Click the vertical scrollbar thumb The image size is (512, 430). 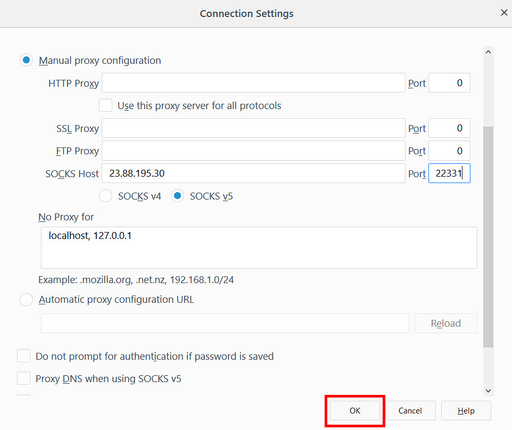tap(488, 237)
